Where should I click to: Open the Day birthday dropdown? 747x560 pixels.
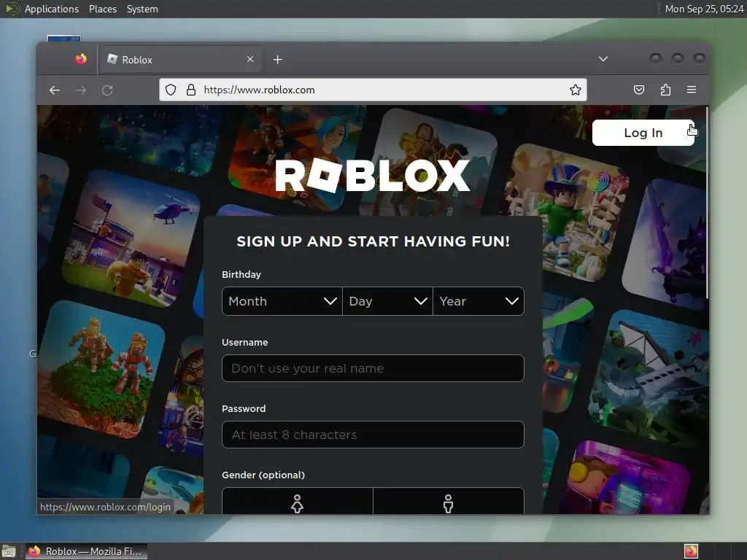pos(387,301)
